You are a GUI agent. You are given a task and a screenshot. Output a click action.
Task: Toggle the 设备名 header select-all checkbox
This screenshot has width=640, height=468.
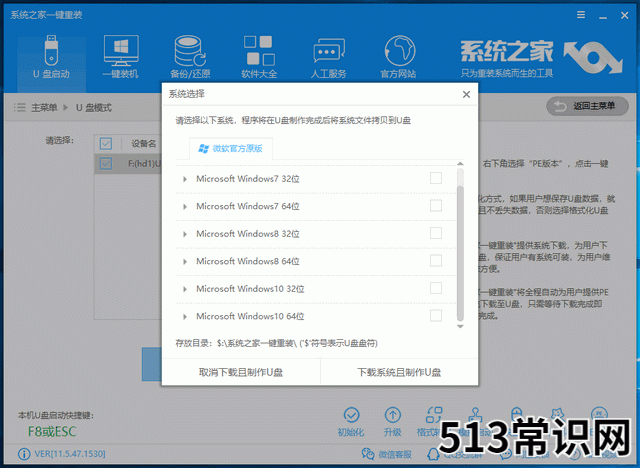click(x=106, y=143)
